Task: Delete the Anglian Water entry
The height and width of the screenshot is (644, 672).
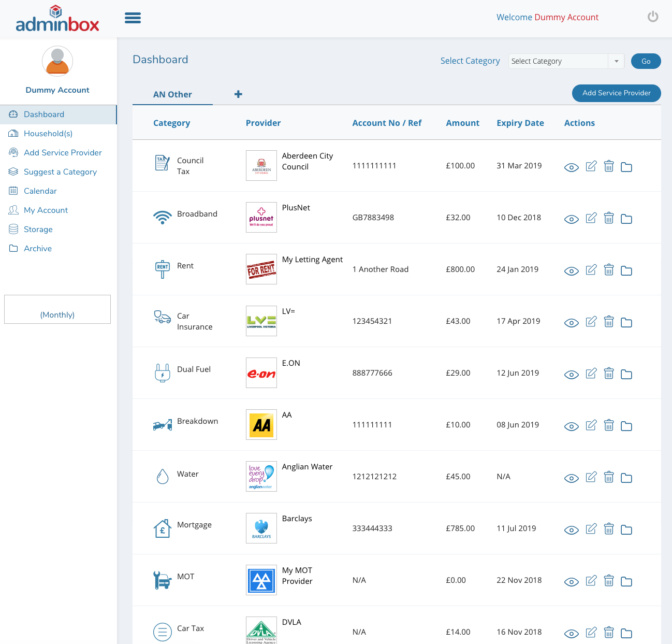Action: 609,477
